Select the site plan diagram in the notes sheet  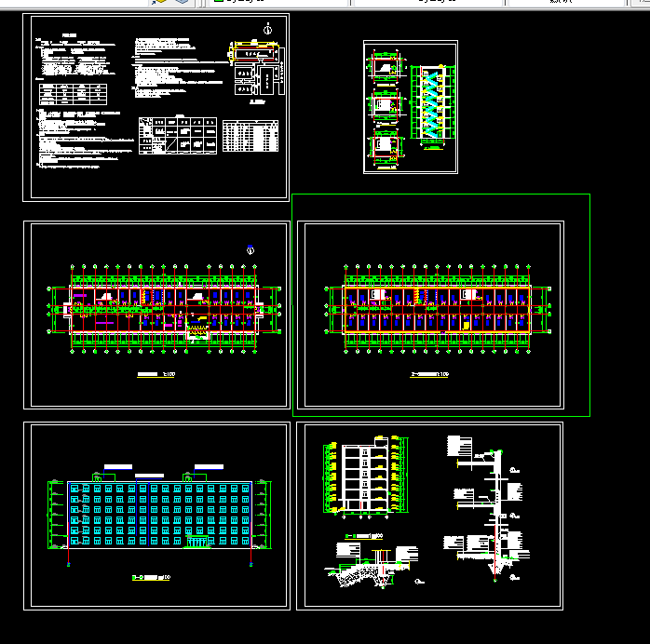click(x=257, y=68)
